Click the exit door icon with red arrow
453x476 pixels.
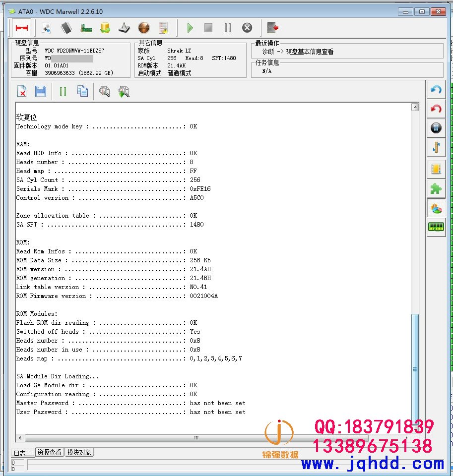[272, 28]
